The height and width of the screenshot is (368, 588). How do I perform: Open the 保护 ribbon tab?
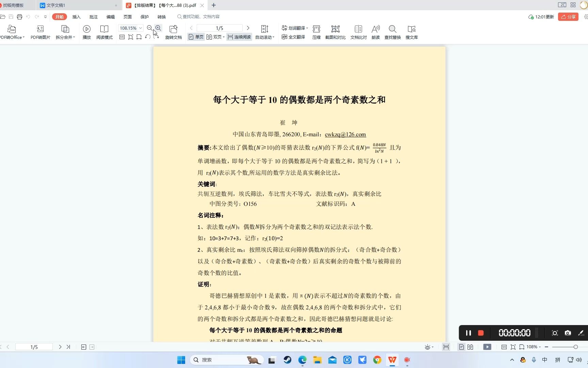tap(145, 17)
